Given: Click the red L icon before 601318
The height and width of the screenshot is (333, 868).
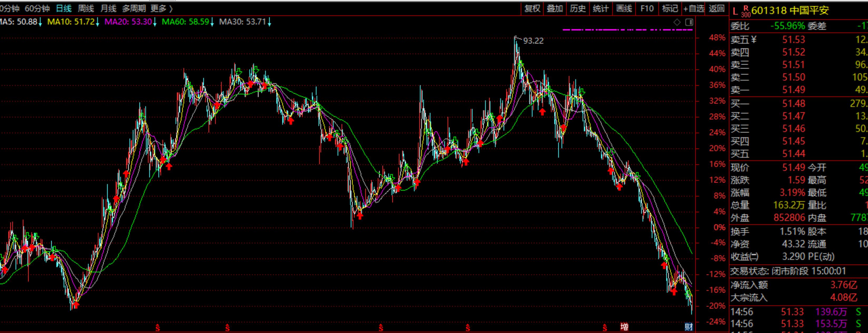Looking at the screenshot, I should point(735,11).
